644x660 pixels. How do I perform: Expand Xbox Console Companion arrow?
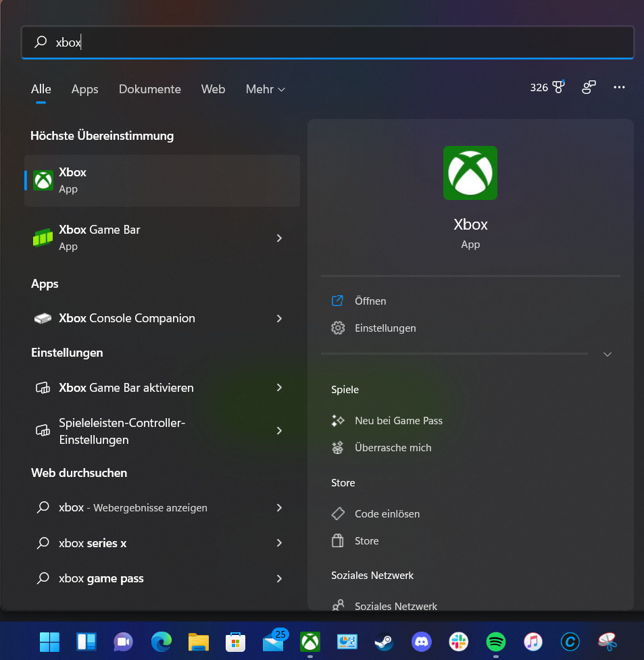[x=279, y=319]
